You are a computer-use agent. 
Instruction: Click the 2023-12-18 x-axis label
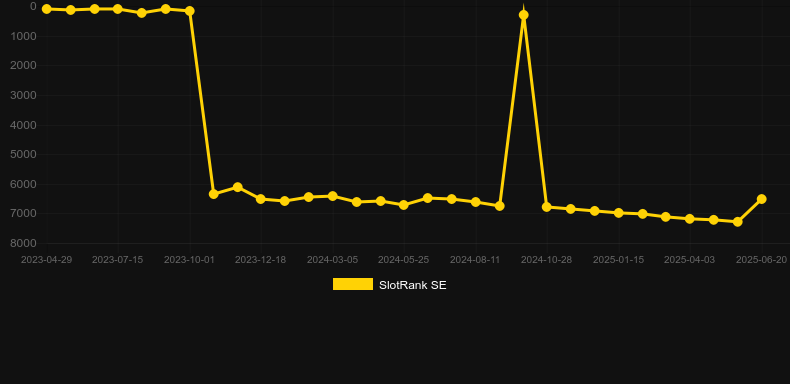click(x=260, y=260)
